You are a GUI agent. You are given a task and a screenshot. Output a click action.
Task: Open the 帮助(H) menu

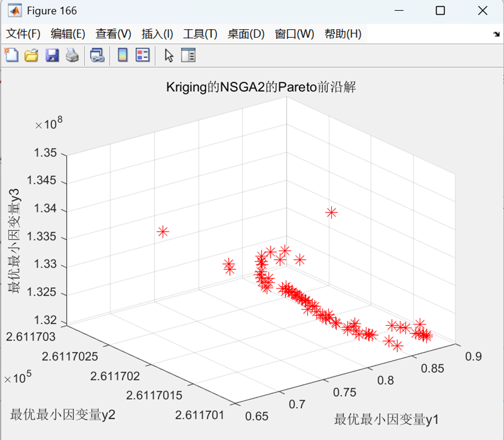point(343,34)
